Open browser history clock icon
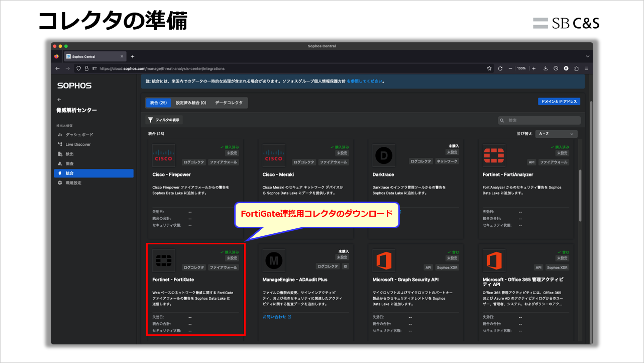Screen dimensions: 644x363 [556, 68]
